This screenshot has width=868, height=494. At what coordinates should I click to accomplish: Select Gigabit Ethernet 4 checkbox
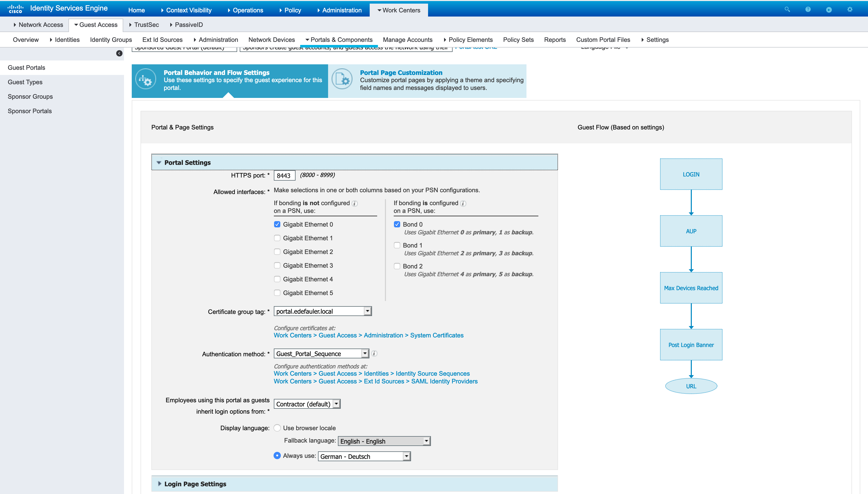(277, 279)
